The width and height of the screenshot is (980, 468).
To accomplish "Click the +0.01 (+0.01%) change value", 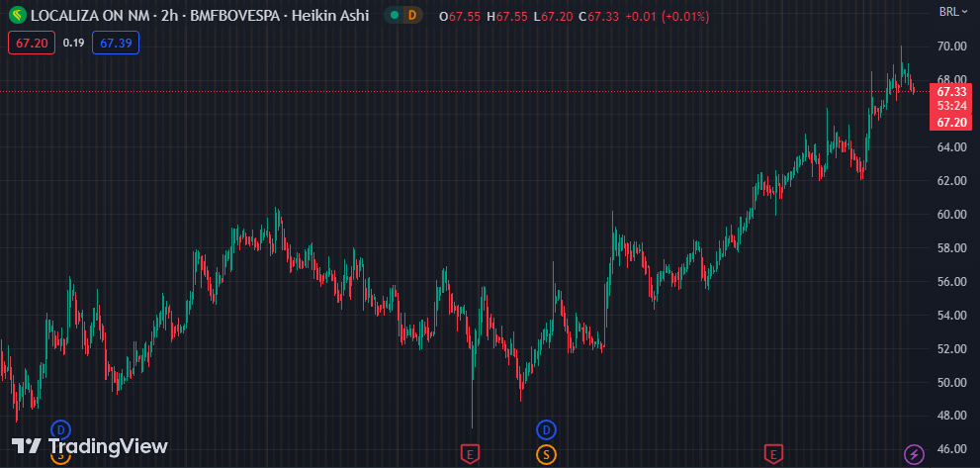I will (x=667, y=17).
